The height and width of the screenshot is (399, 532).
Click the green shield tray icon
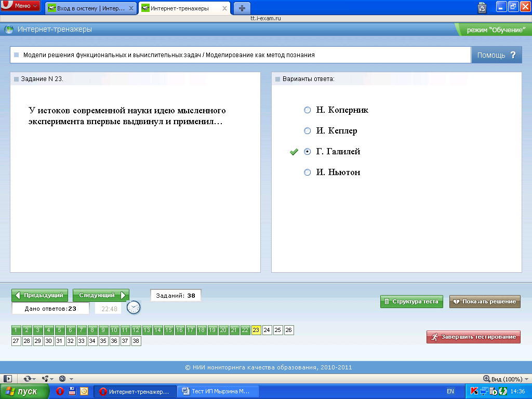click(x=503, y=391)
